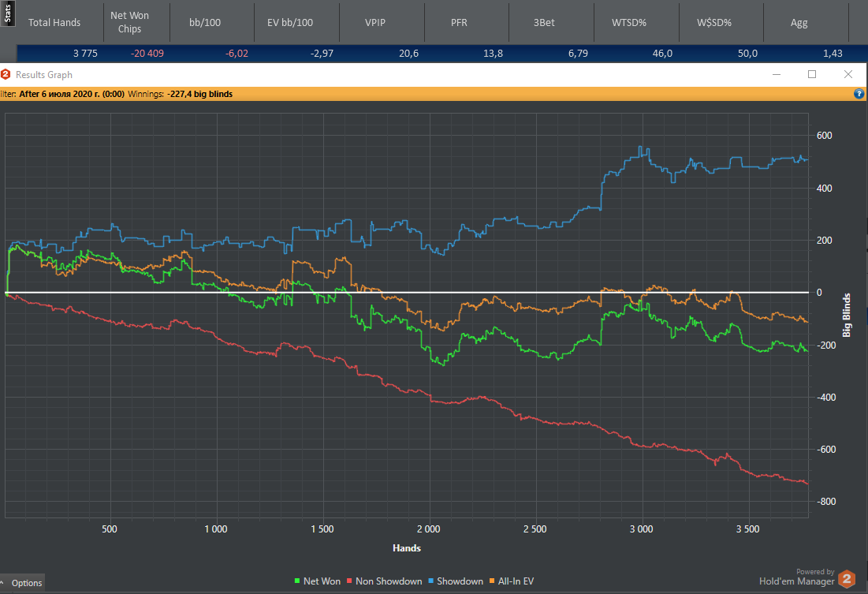The height and width of the screenshot is (594, 868).
Task: Sort by the Agg column header
Action: click(x=799, y=22)
